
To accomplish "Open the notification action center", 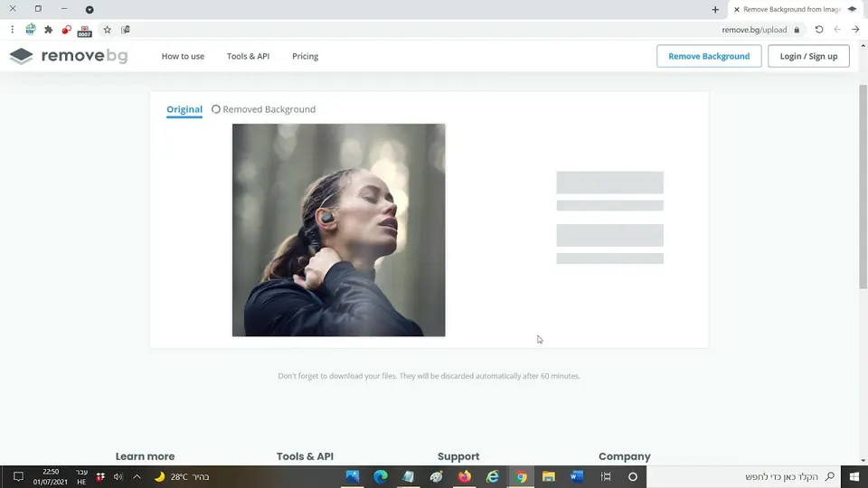I will [18, 476].
